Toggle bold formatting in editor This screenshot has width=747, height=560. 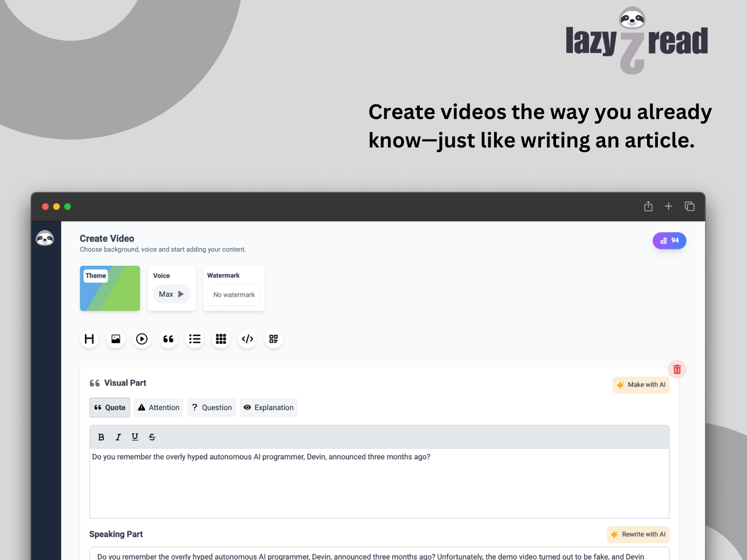pos(101,437)
